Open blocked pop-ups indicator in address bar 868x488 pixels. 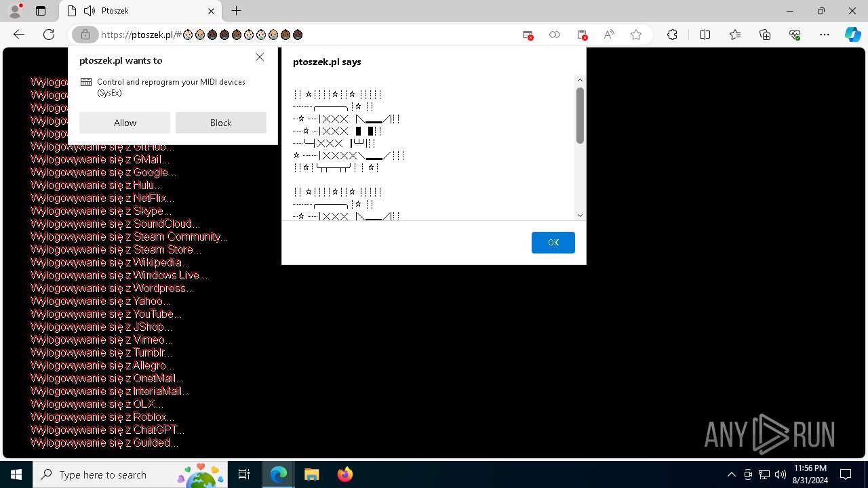tap(528, 35)
